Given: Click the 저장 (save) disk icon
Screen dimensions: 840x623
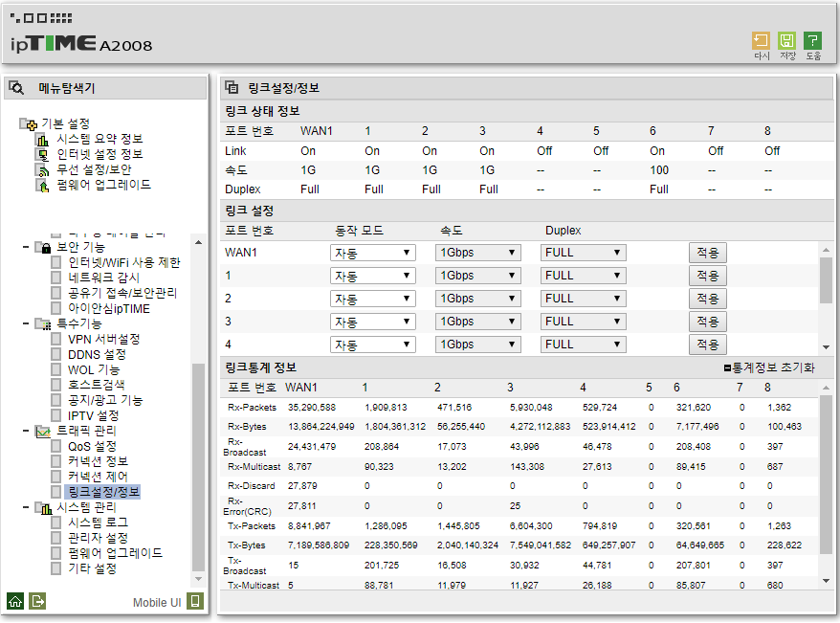Looking at the screenshot, I should click(786, 41).
